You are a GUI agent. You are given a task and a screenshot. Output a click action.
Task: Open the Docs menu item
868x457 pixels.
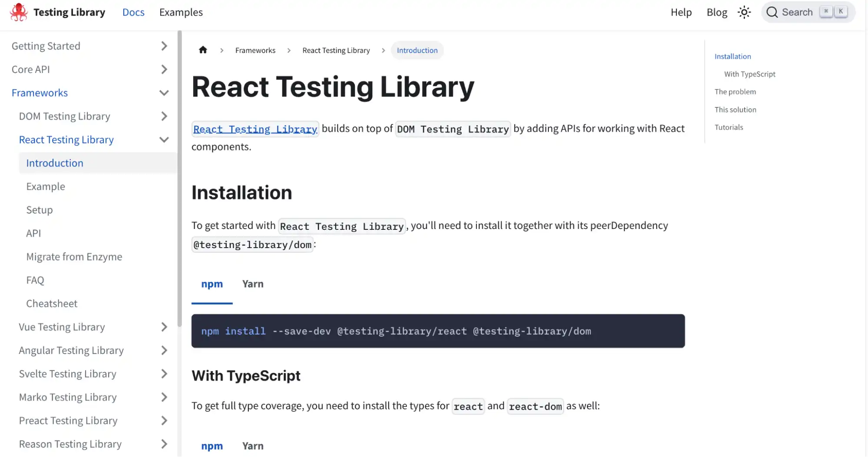point(133,12)
